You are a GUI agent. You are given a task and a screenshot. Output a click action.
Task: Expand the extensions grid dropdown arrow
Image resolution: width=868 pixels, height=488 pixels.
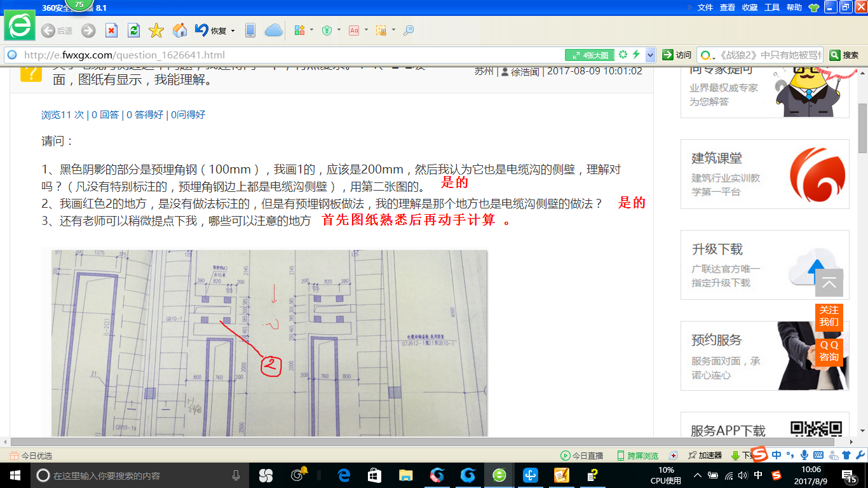pyautogui.click(x=311, y=30)
